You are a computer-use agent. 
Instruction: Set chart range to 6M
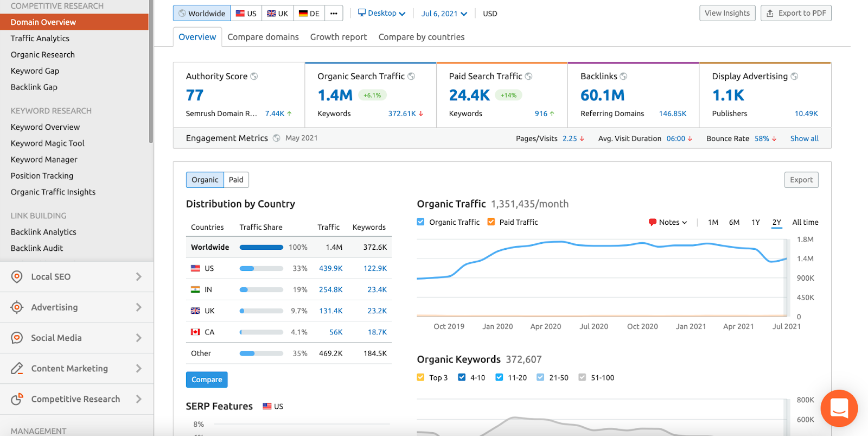(x=734, y=222)
